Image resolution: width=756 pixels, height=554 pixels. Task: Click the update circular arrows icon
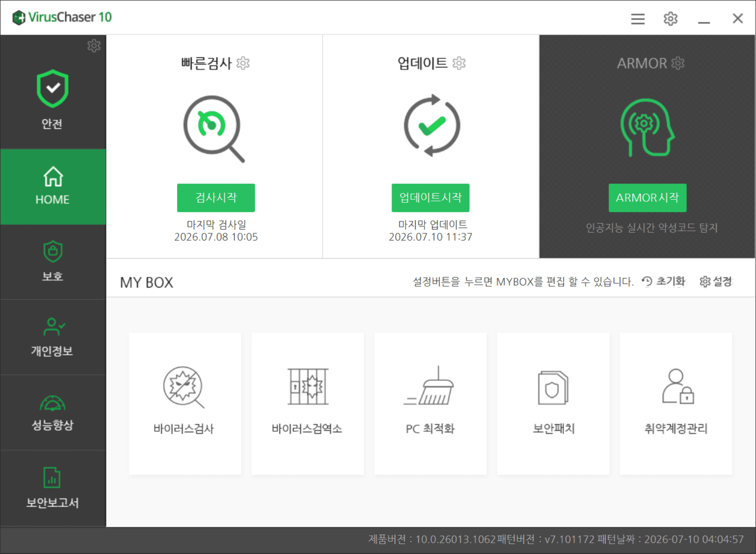pyautogui.click(x=432, y=125)
